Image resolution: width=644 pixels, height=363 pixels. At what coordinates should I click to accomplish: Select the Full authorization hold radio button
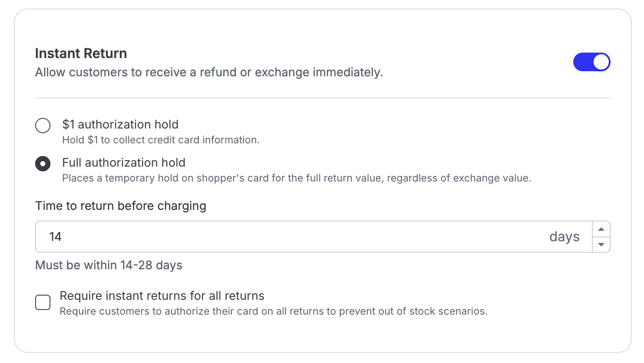pyautogui.click(x=43, y=164)
